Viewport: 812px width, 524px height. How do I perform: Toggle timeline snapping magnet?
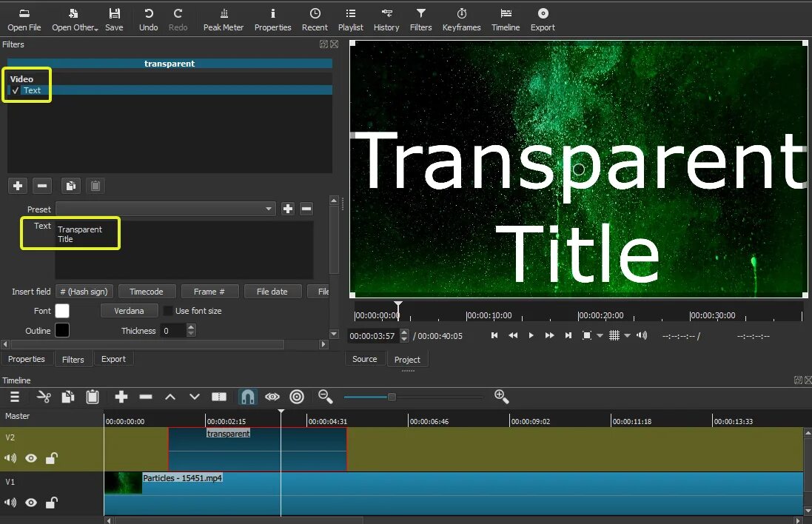point(247,397)
